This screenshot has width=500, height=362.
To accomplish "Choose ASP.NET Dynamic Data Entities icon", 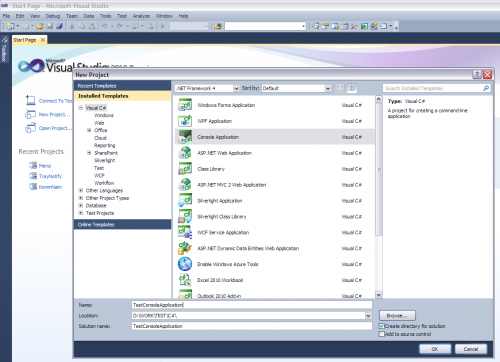I will [185, 248].
